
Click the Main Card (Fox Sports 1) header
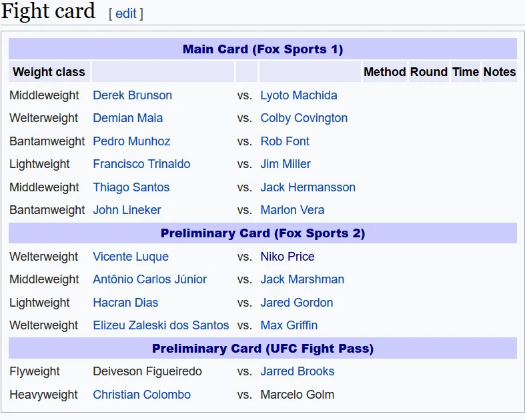click(263, 49)
